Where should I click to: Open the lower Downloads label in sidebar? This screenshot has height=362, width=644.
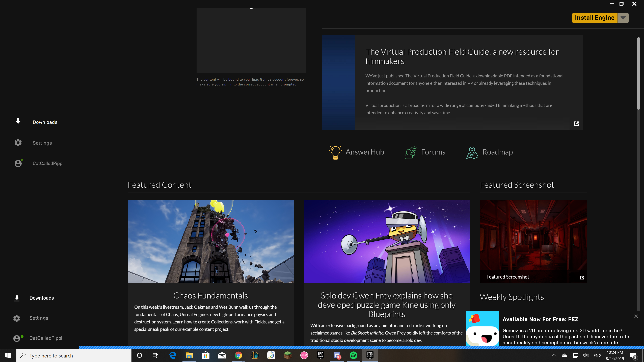pos(42,298)
